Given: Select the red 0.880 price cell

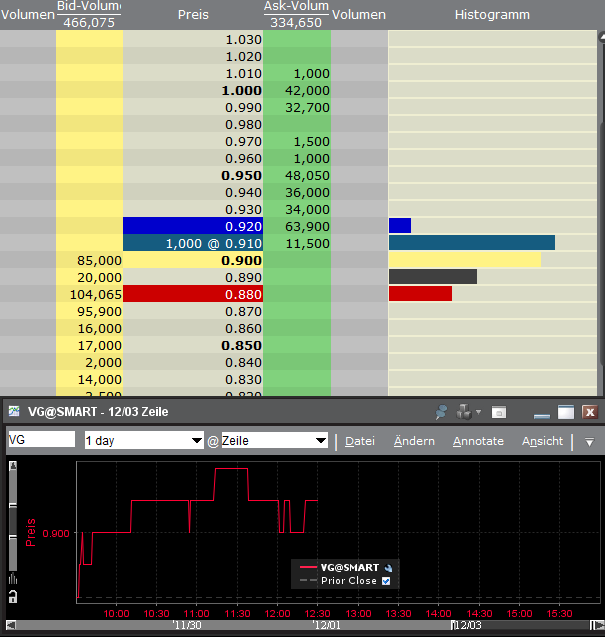Looking at the screenshot, I should [x=192, y=294].
